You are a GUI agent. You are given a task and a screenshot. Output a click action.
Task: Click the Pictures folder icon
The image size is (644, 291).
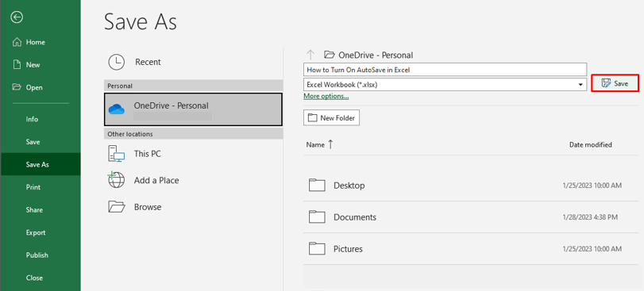tap(317, 248)
